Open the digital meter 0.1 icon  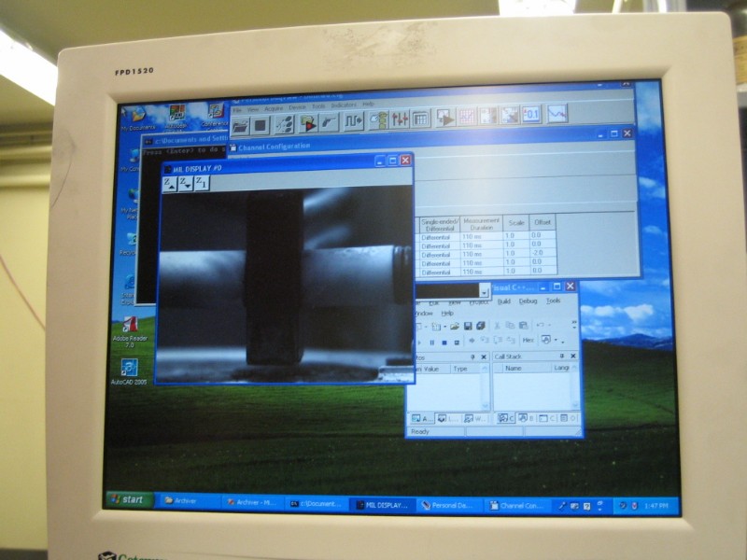[531, 114]
